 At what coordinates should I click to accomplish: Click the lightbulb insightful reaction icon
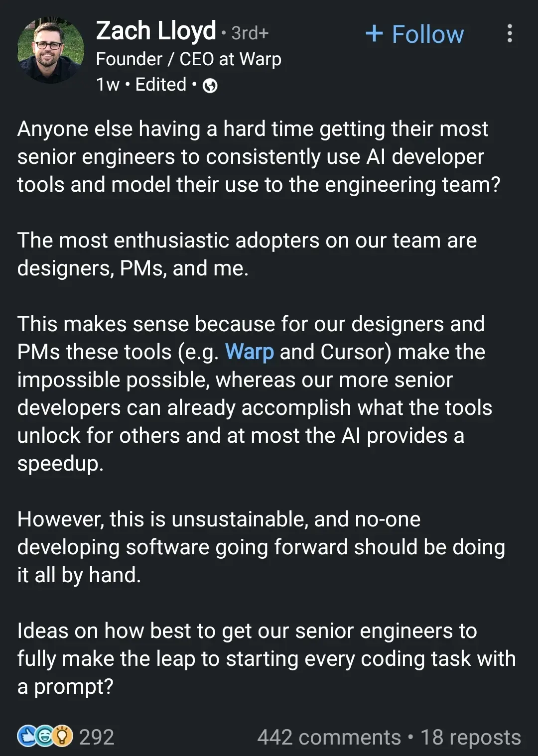(62, 736)
